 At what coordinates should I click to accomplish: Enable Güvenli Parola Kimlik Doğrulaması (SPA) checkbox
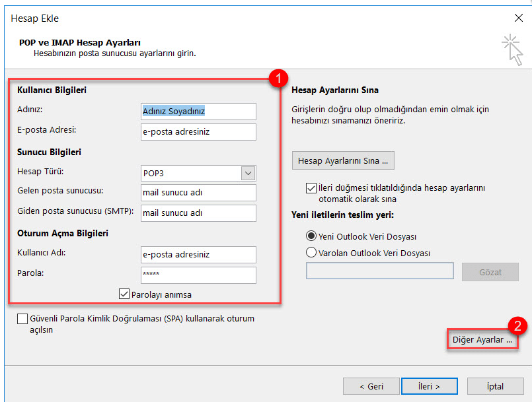23,319
